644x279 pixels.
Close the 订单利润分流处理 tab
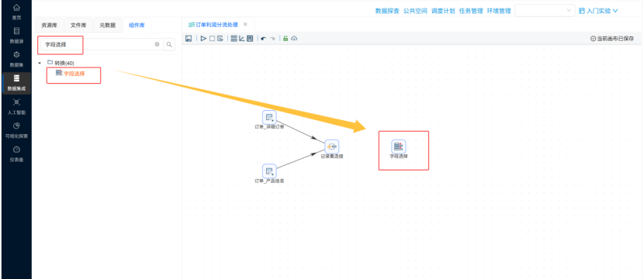click(245, 25)
